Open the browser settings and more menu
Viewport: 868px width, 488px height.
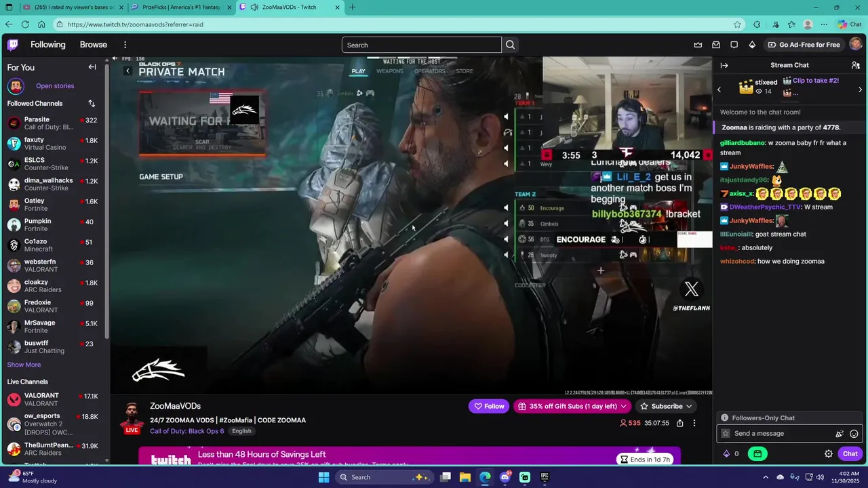click(x=825, y=24)
